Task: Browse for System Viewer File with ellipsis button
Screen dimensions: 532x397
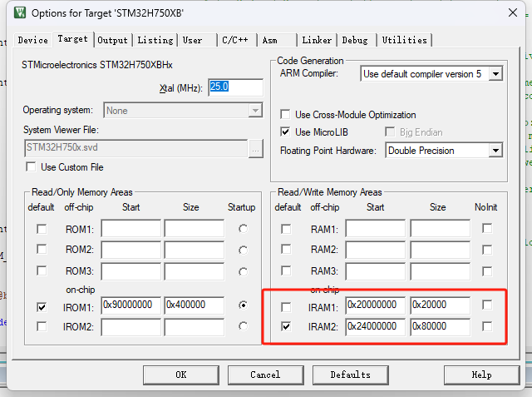Action: (x=256, y=148)
